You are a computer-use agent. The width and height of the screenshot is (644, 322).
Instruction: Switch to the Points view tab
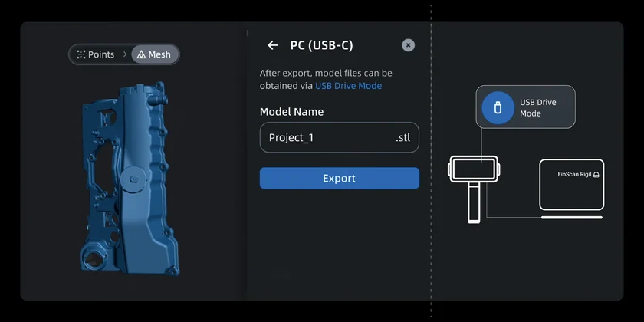(96, 54)
